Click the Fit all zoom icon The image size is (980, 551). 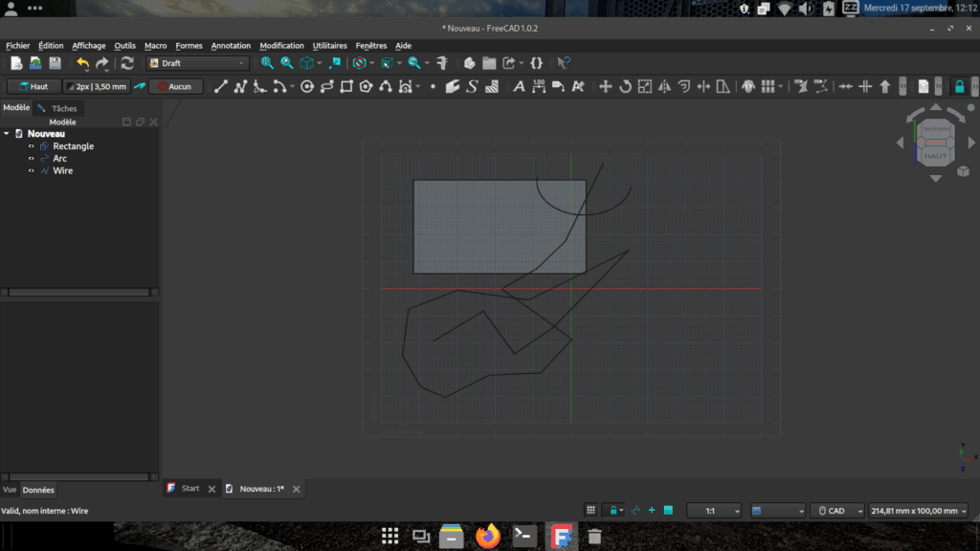click(267, 63)
